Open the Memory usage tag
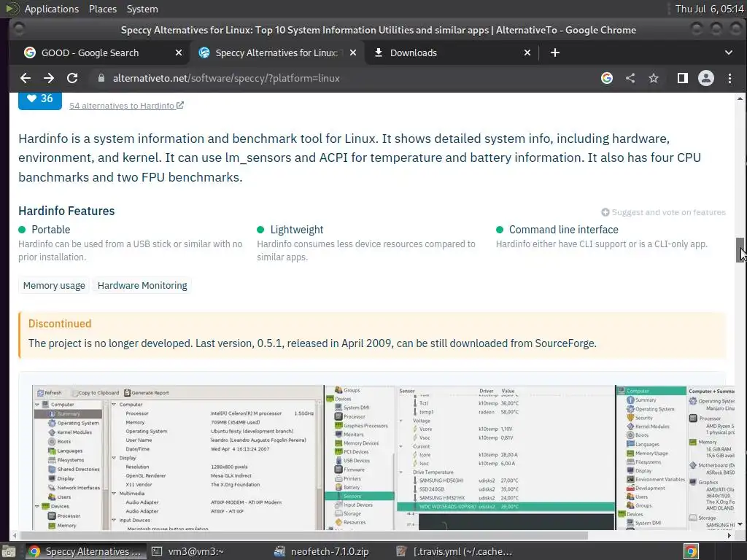This screenshot has width=747, height=560. [54, 286]
